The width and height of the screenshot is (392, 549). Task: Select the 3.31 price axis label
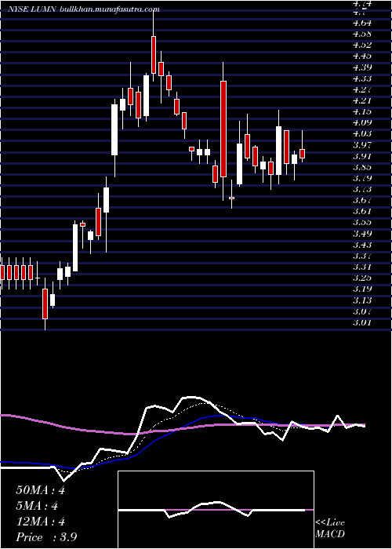pyautogui.click(x=362, y=267)
